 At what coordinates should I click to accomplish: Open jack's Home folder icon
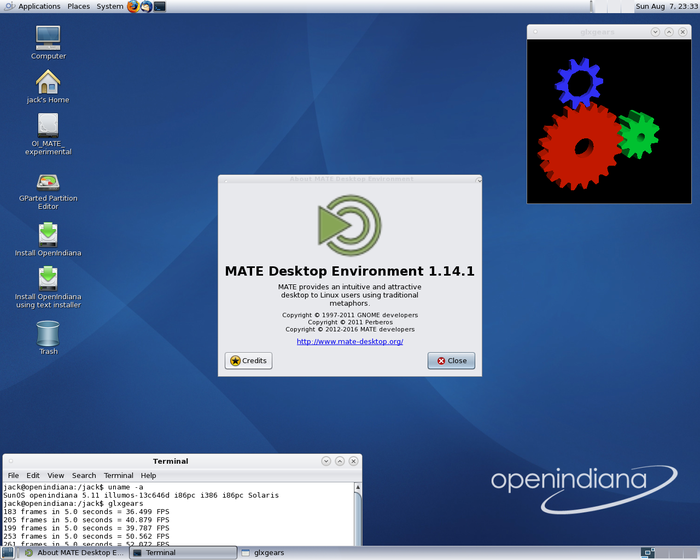tap(48, 82)
